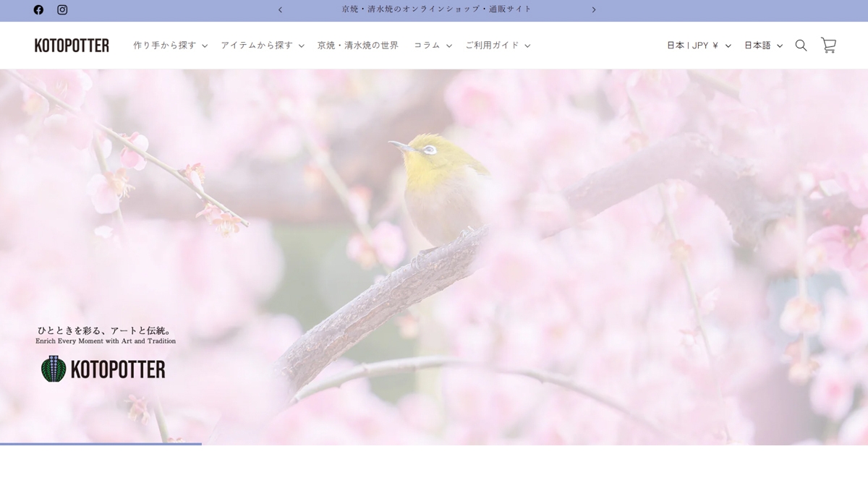Show previous announcement with left arrow
Screen dimensions: 868x488
(x=281, y=9)
